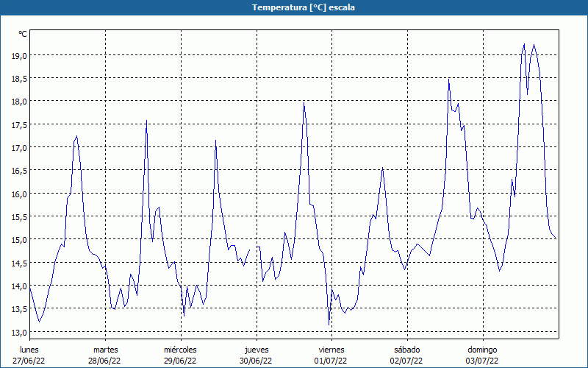The width and height of the screenshot is (588, 368).
Task: Click the date 02/07/22
Action: pyautogui.click(x=406, y=361)
